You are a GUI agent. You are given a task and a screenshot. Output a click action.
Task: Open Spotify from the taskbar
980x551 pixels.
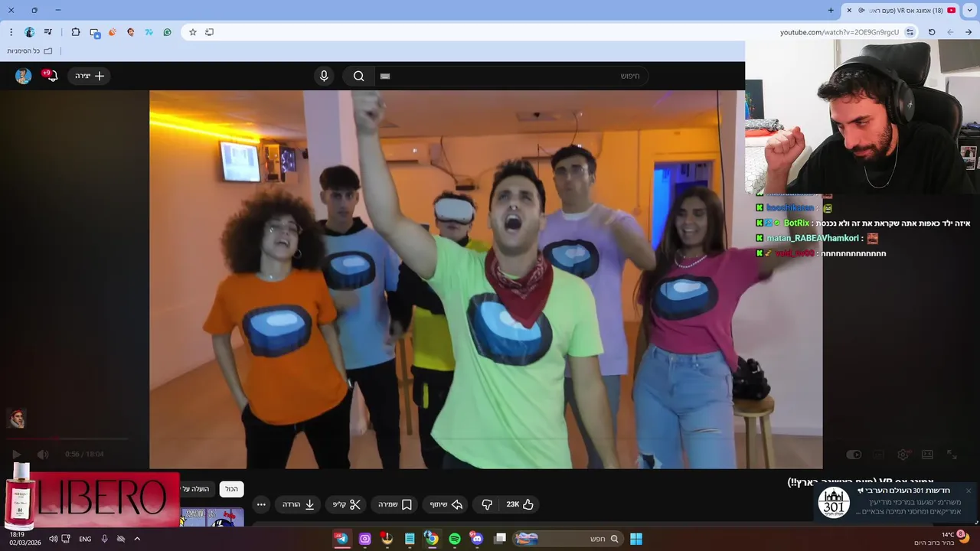click(455, 539)
